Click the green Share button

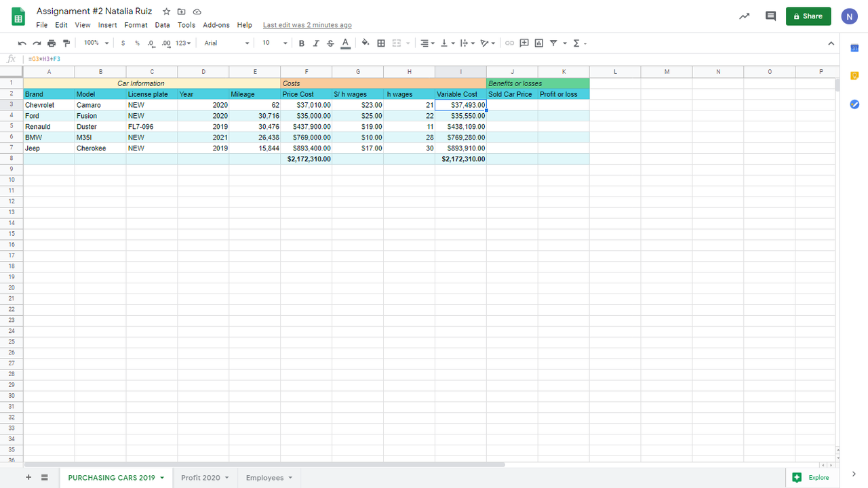(x=808, y=16)
